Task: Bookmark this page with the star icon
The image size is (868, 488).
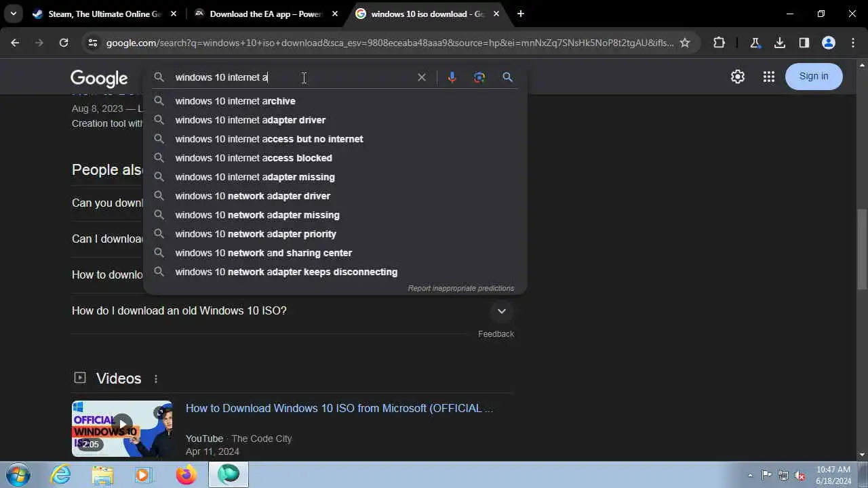Action: point(685,43)
